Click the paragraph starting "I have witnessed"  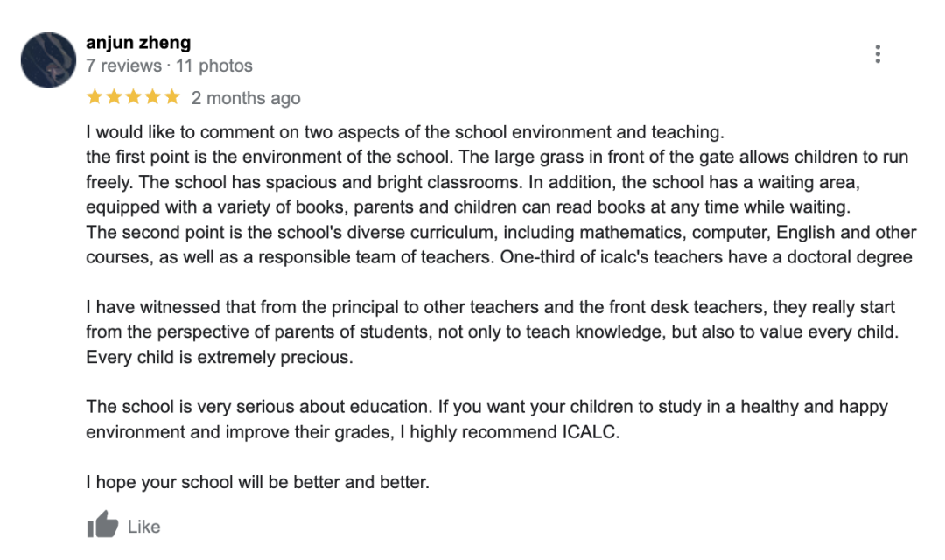coord(492,332)
